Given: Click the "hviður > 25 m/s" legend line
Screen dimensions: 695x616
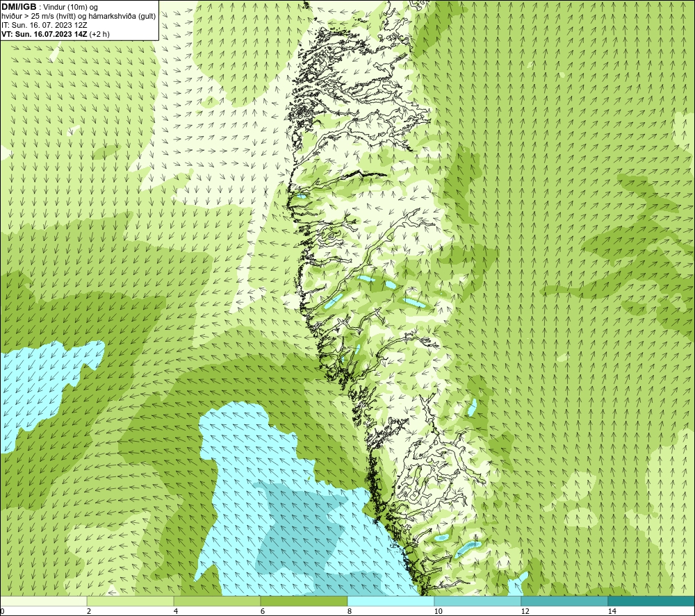Looking at the screenshot, I should point(79,16).
